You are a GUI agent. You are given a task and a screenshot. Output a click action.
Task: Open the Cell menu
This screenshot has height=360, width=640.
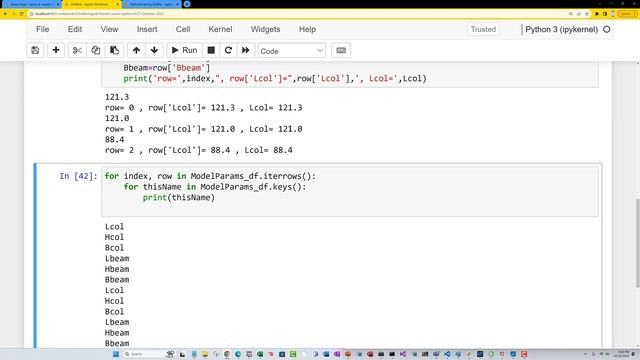pyautogui.click(x=183, y=29)
